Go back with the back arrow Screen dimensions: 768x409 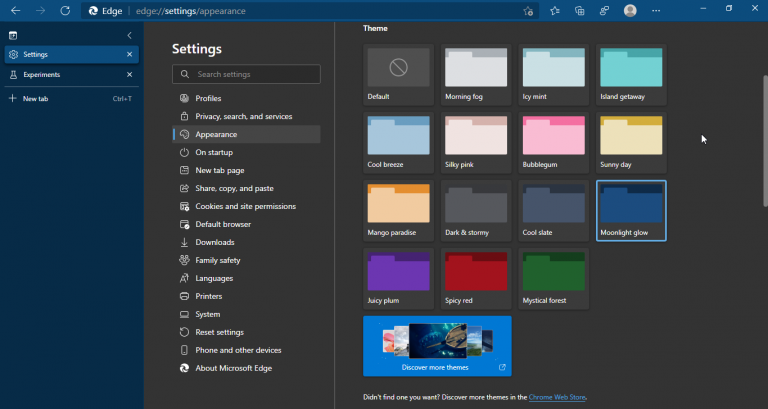pyautogui.click(x=16, y=11)
